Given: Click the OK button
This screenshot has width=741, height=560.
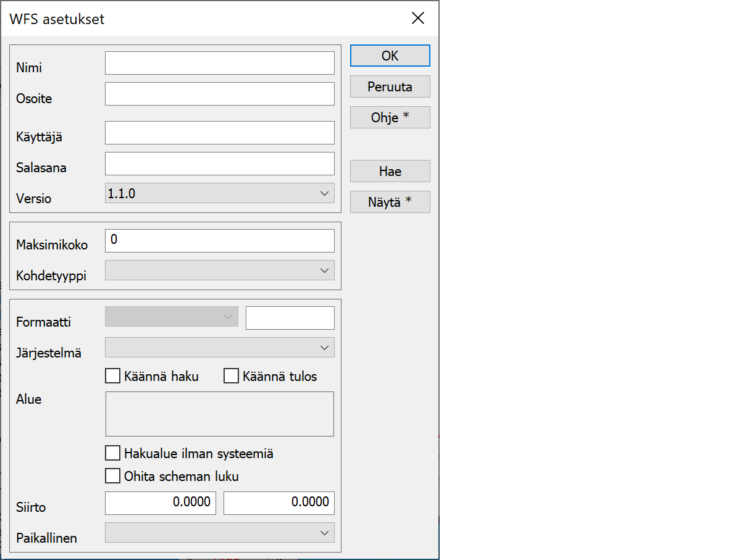Looking at the screenshot, I should (390, 56).
